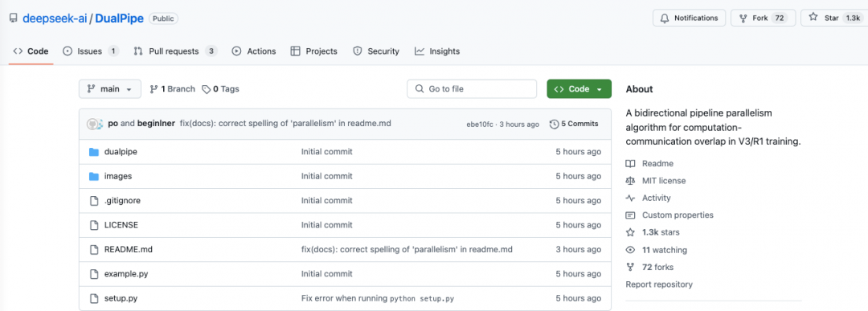Click the commit author avatars
This screenshot has width=868, height=311.
coord(95,124)
